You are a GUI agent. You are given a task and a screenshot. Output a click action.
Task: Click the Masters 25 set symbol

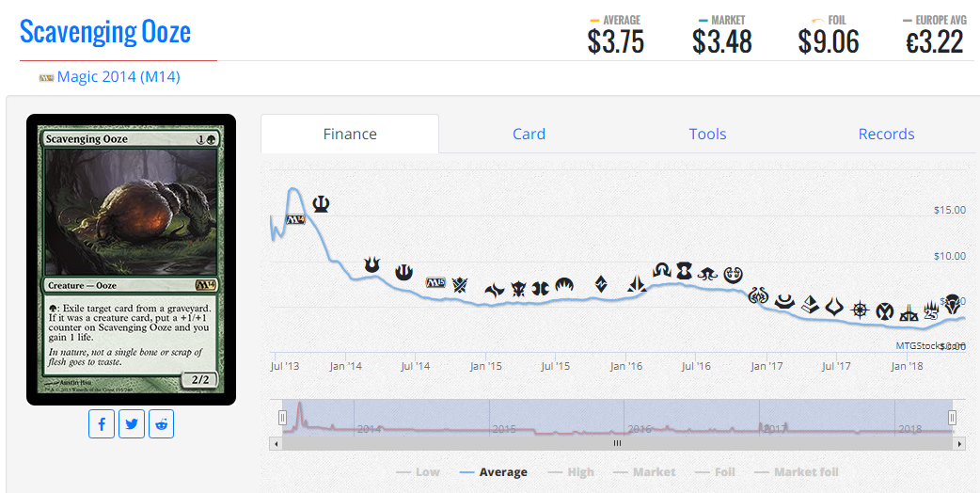point(931,310)
